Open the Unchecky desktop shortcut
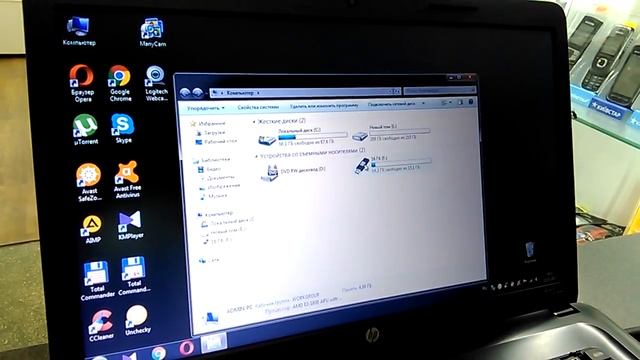Viewport: 640px width, 360px height. (137, 320)
